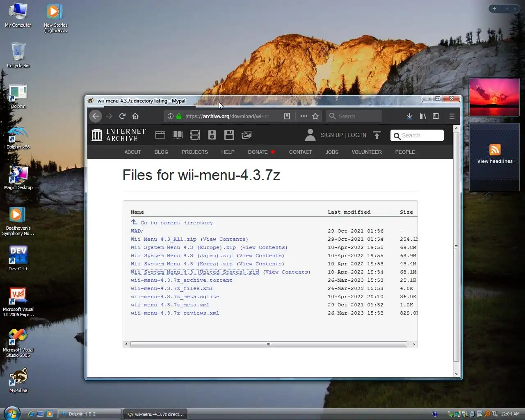The height and width of the screenshot is (420, 525).
Task: Open Dolphin x86 desktop shortcut
Action: (18, 137)
